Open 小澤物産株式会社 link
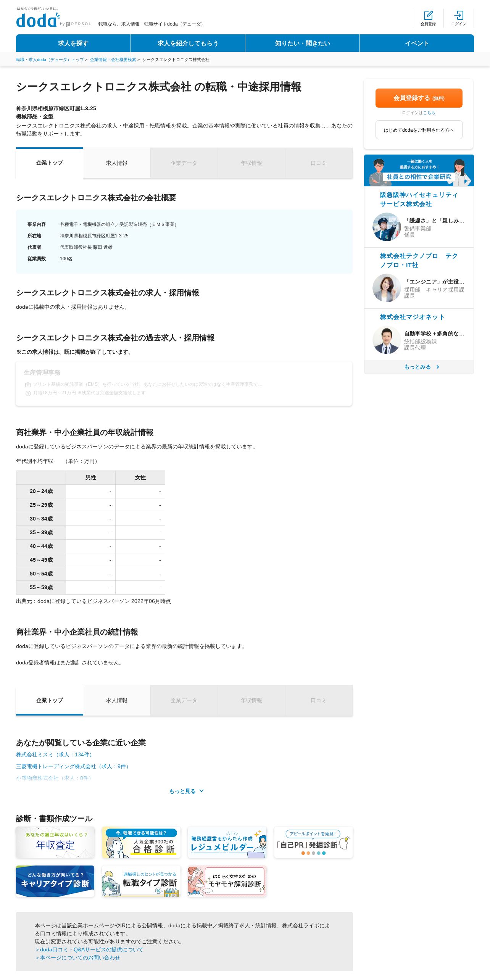The width and height of the screenshot is (490, 980). click(54, 778)
